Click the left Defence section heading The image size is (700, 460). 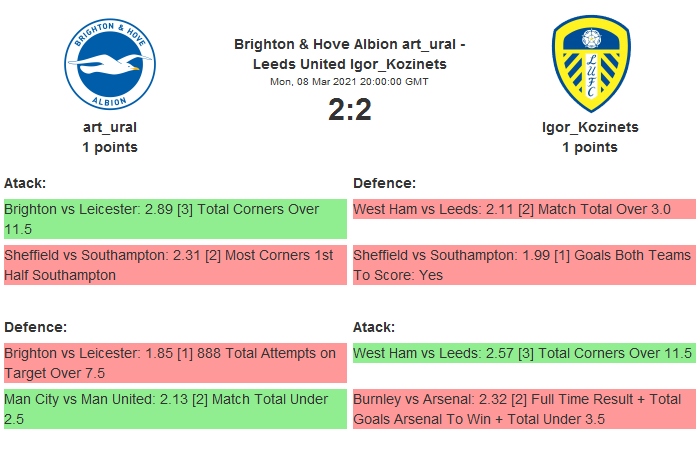(35, 327)
